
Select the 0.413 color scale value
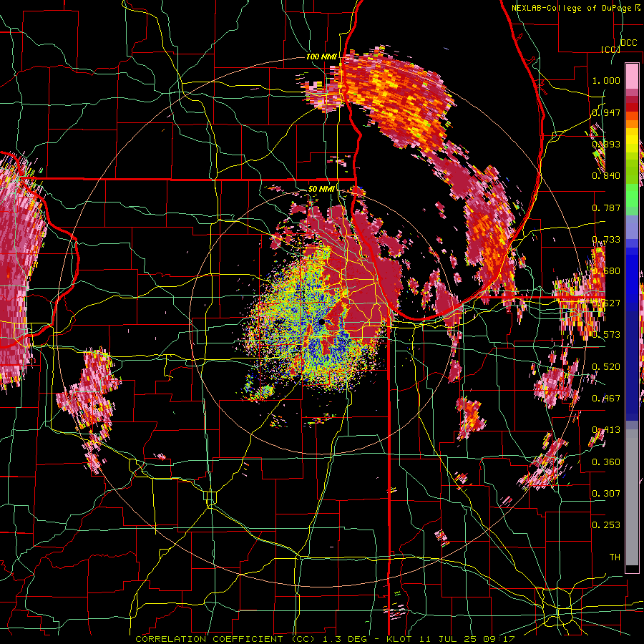(606, 430)
